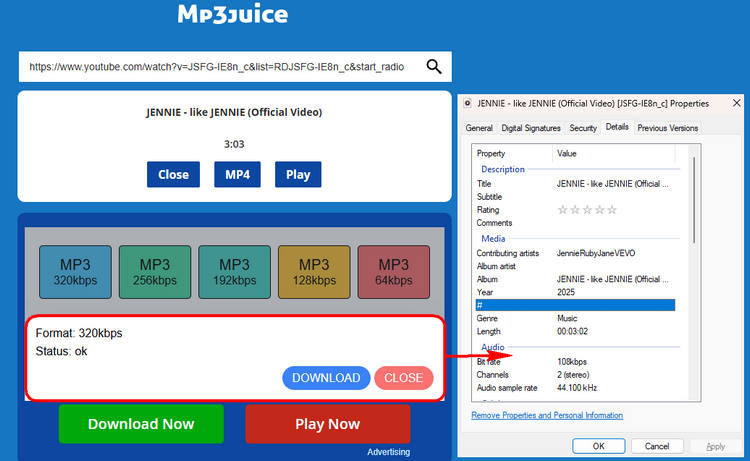Click the Genre value Music
Image resolution: width=750 pixels, height=461 pixels.
(x=567, y=318)
